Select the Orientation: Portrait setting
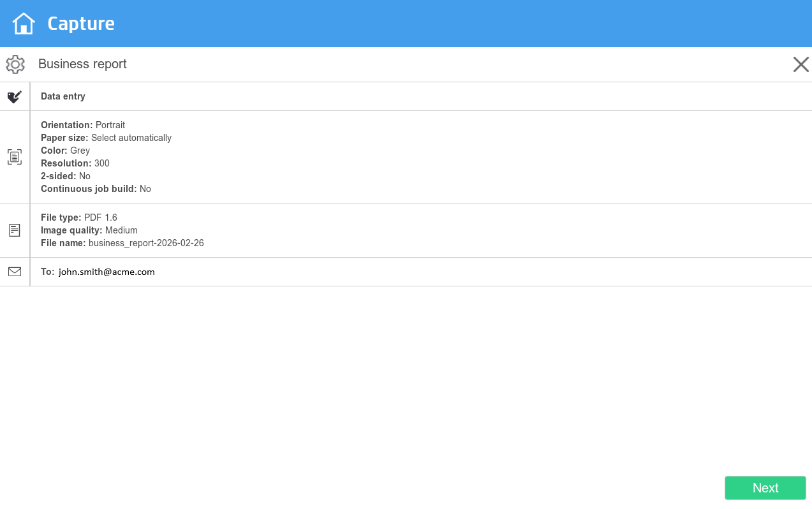The height and width of the screenshot is (509, 812). pyautogui.click(x=83, y=125)
